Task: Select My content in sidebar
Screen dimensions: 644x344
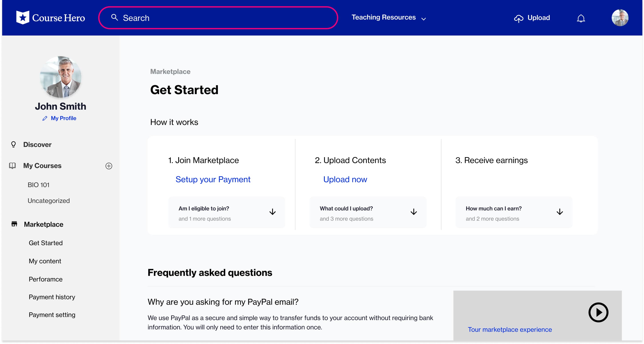Action: [x=45, y=261]
